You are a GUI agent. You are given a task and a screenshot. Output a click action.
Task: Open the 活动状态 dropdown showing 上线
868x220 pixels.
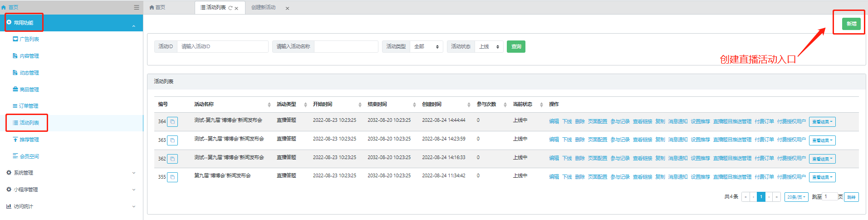click(x=489, y=47)
